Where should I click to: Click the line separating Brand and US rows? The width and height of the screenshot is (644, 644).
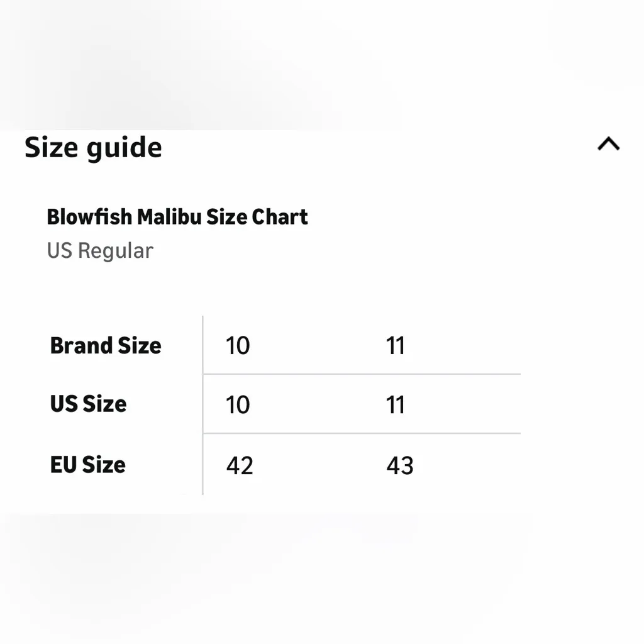(x=362, y=374)
